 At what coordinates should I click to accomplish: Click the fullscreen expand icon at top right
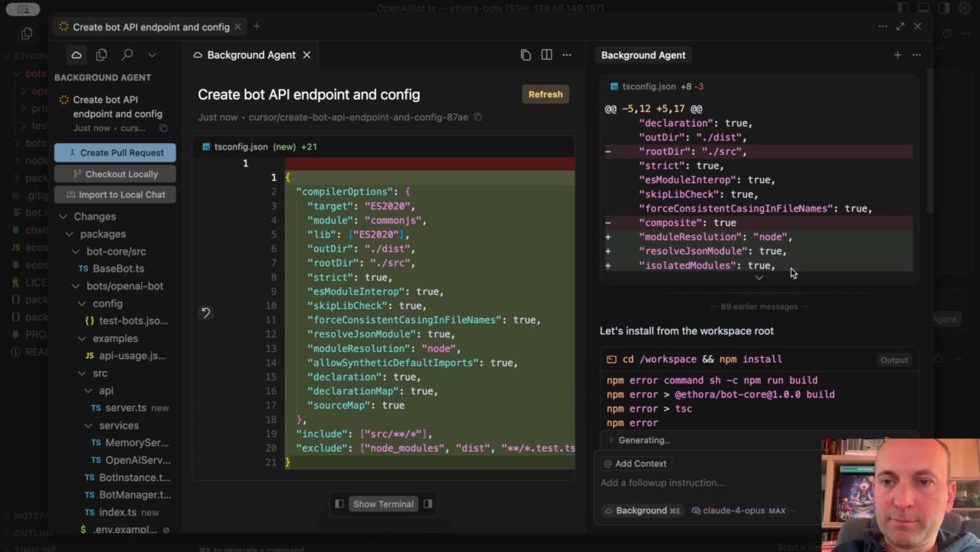coord(900,27)
